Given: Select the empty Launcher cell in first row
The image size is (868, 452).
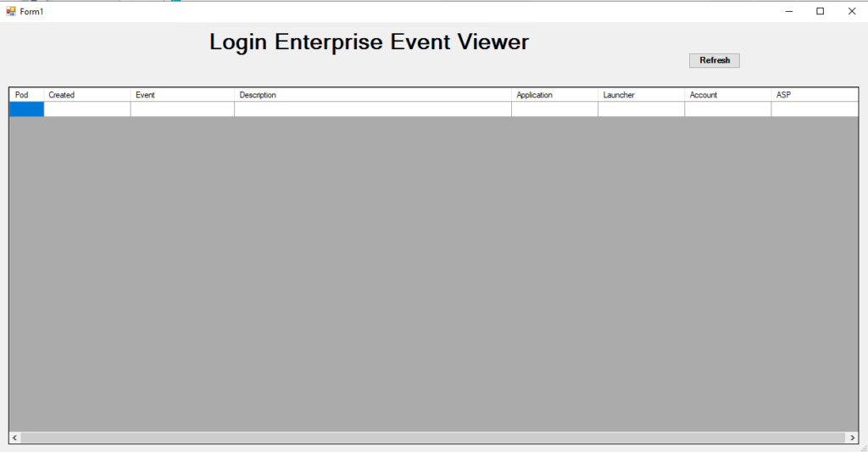Looking at the screenshot, I should pos(641,109).
